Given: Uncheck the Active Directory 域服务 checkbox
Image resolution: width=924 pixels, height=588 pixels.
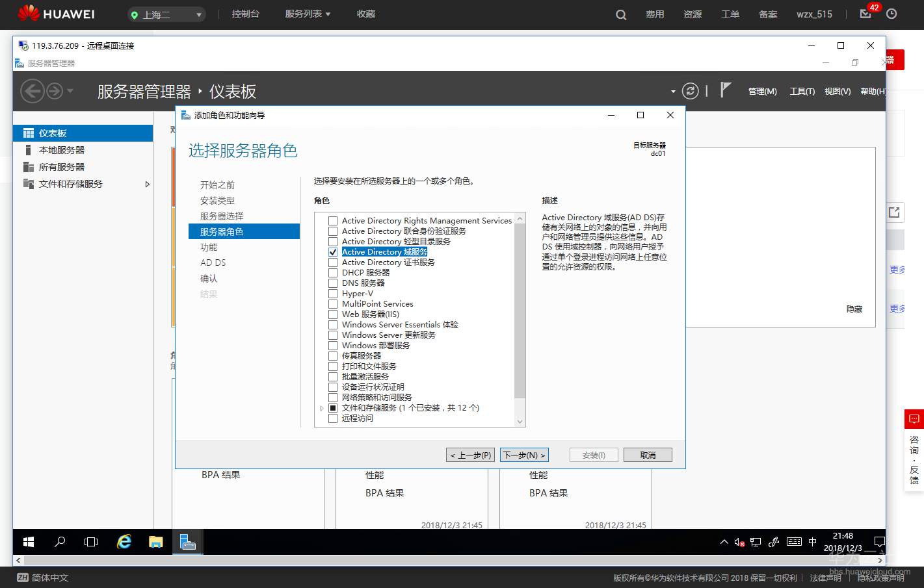Looking at the screenshot, I should pos(333,251).
